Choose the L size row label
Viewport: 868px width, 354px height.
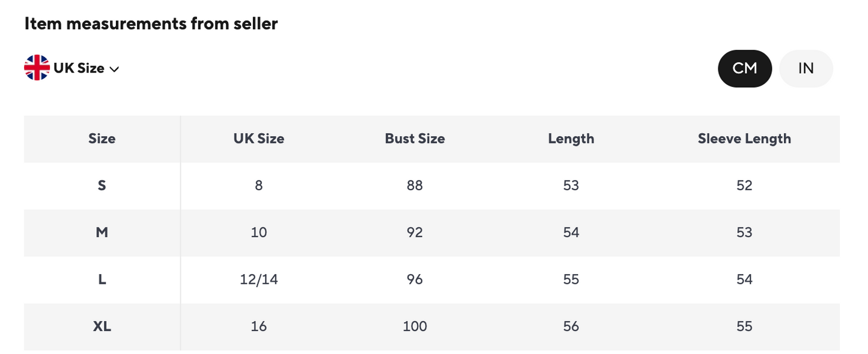click(102, 279)
